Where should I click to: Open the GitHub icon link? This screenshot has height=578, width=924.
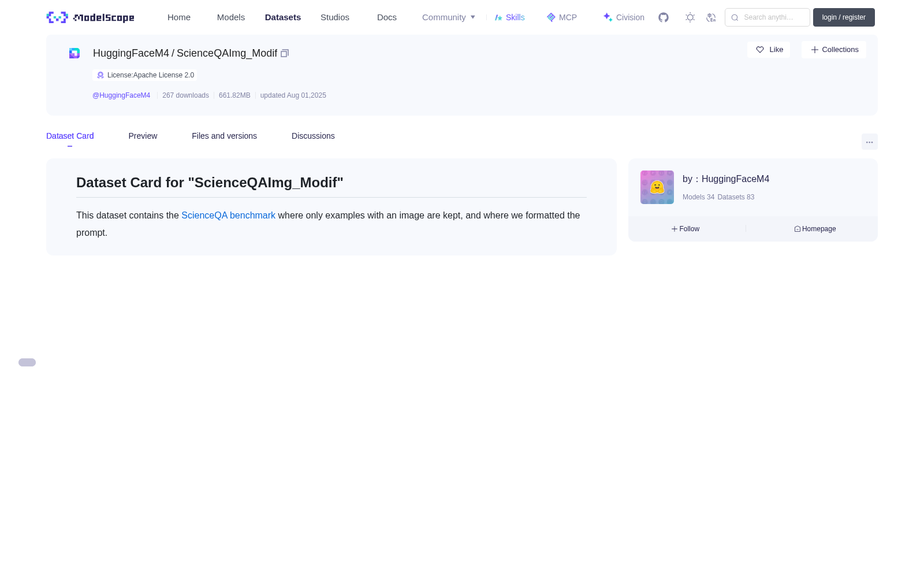[x=664, y=17]
